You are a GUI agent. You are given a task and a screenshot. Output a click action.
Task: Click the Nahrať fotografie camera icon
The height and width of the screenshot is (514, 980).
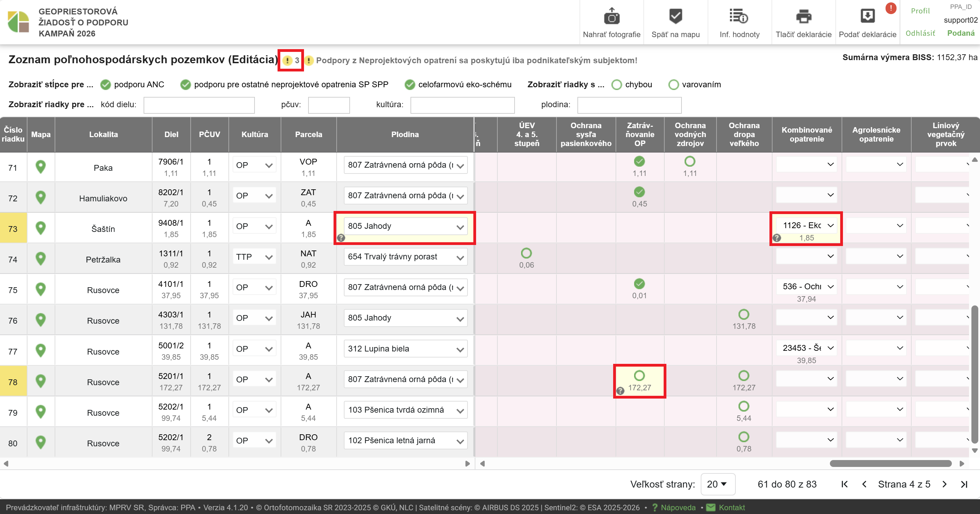[x=611, y=17]
